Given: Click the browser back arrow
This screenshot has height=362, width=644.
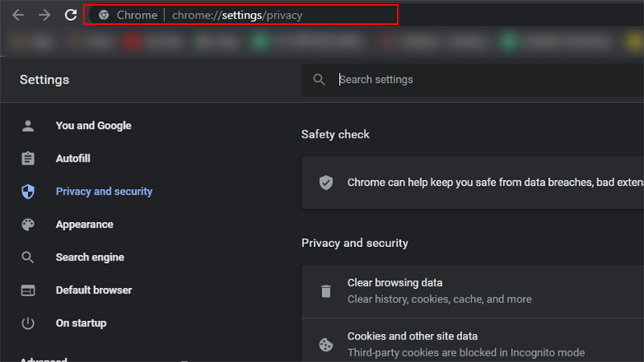Looking at the screenshot, I should coord(18,14).
